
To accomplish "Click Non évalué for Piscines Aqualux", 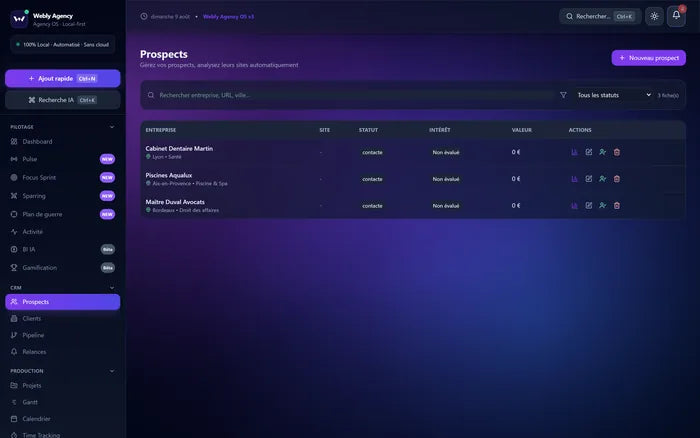I will coord(446,179).
